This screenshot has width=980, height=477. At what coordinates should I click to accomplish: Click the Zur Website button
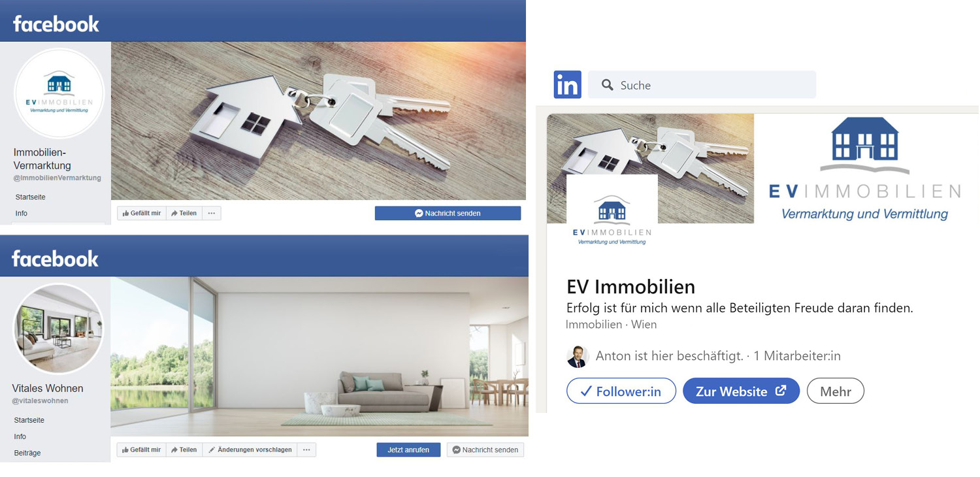(x=741, y=391)
